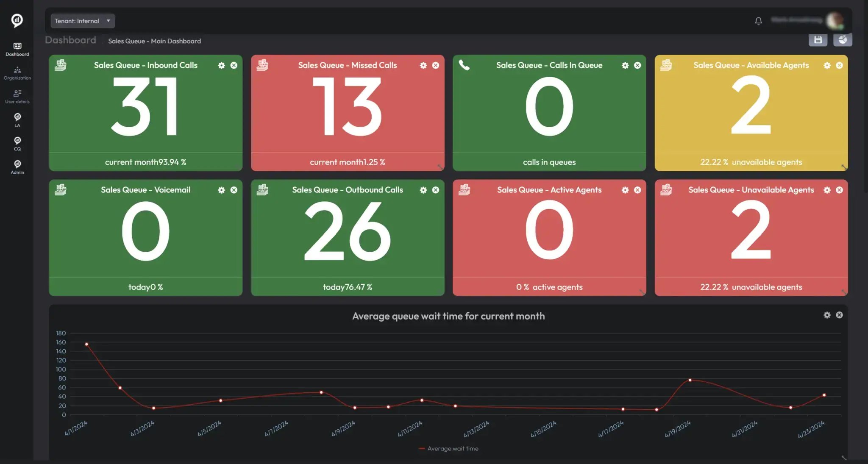Save the dashboard with the floppy disk button

point(818,40)
